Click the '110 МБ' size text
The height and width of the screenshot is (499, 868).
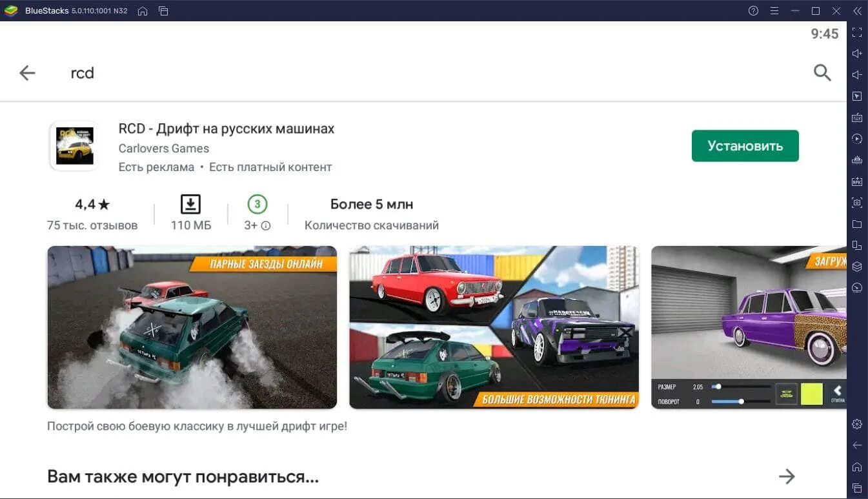point(191,225)
